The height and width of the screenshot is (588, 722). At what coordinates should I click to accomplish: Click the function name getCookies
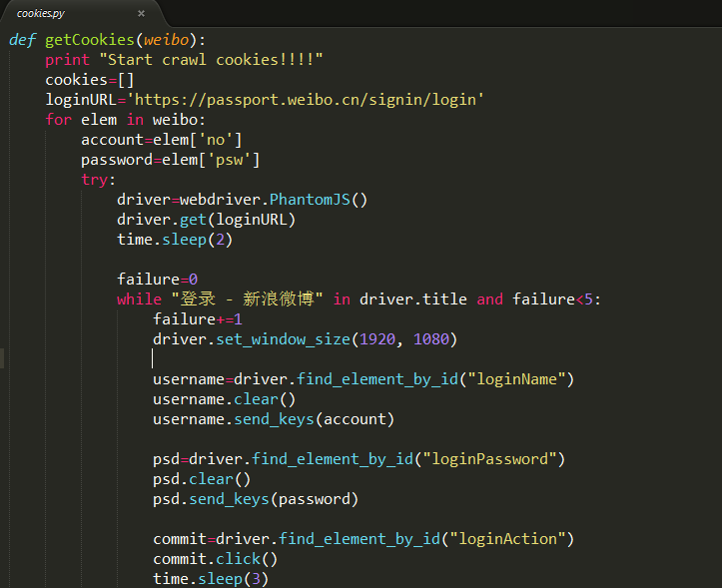click(x=89, y=40)
